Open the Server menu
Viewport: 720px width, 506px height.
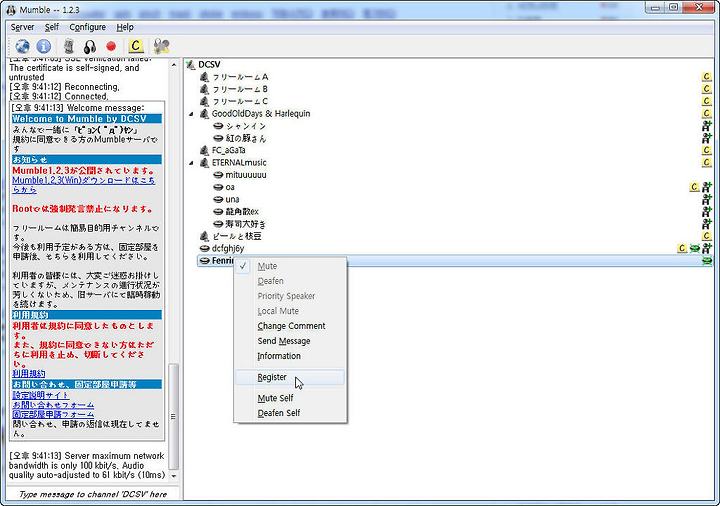22,27
